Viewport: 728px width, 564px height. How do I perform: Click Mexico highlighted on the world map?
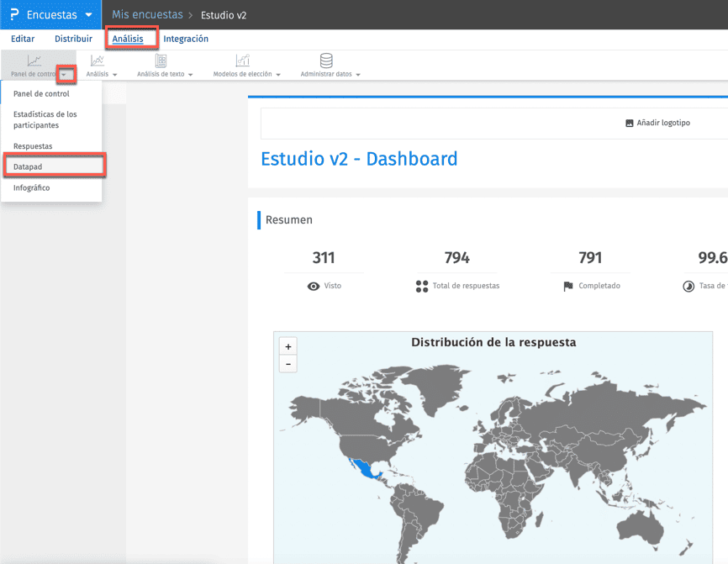(x=365, y=469)
